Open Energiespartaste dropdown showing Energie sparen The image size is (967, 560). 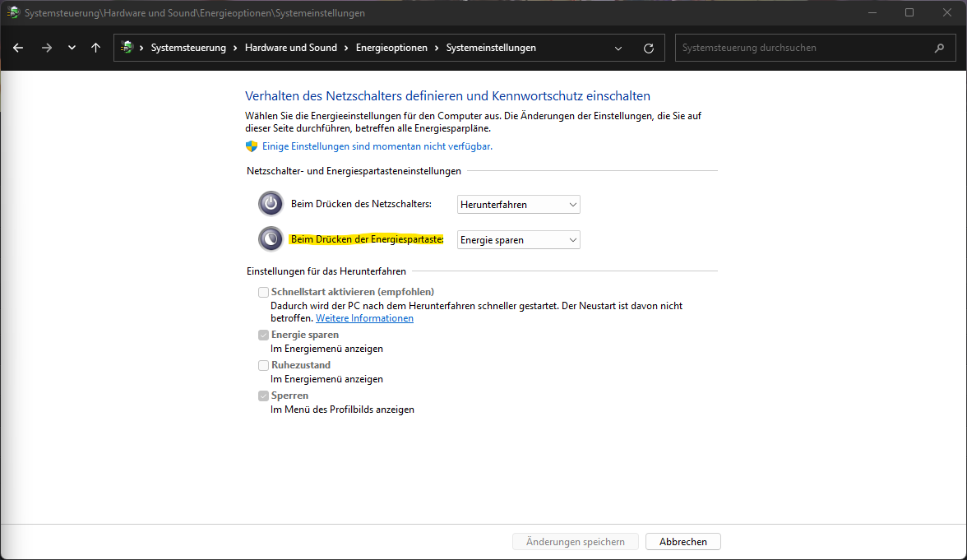point(518,240)
